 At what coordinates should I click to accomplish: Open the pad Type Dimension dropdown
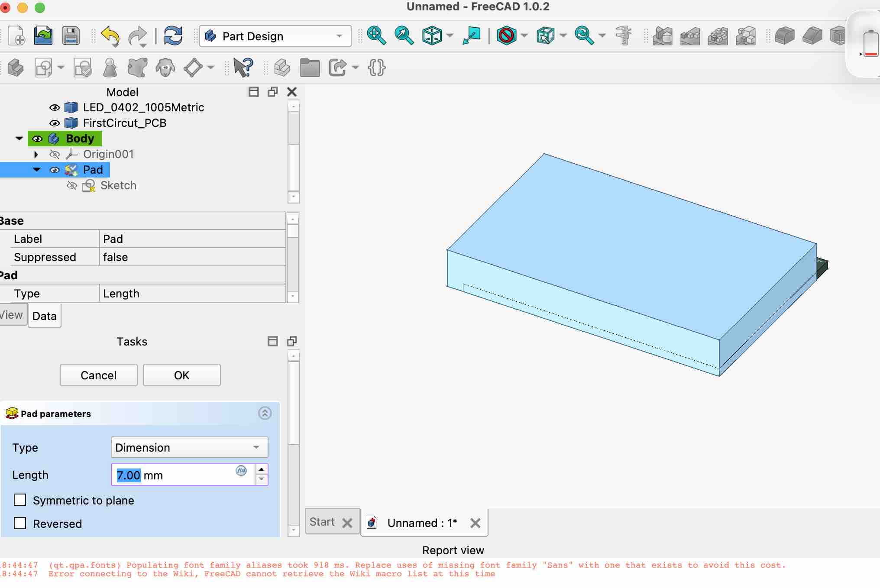pos(189,447)
